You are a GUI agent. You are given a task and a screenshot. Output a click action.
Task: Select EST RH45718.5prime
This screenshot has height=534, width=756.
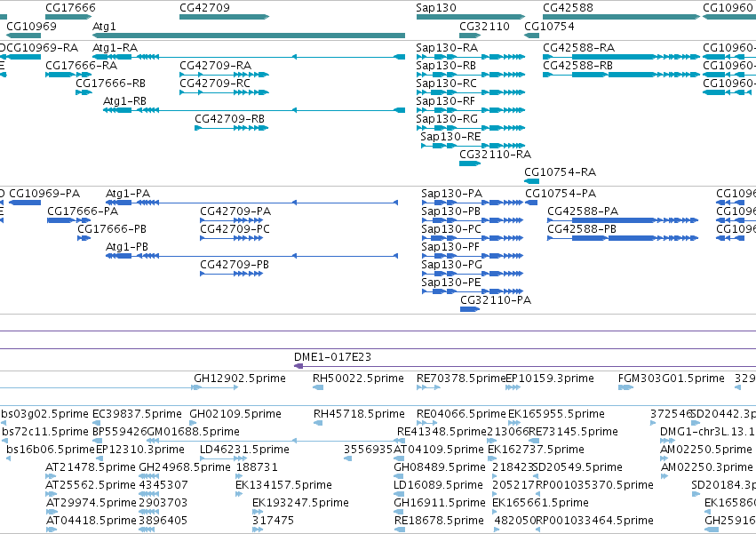[x=359, y=414]
